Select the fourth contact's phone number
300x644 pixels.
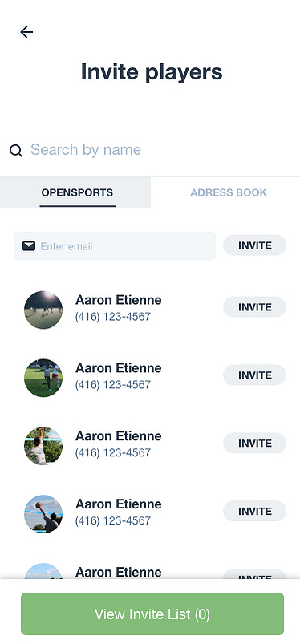[113, 520]
